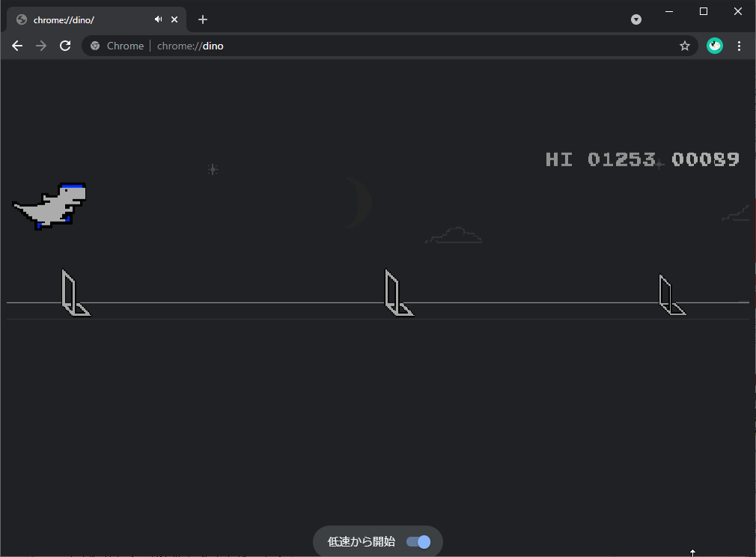Click the rightmost hurdle obstacle
756x557 pixels.
coord(672,295)
